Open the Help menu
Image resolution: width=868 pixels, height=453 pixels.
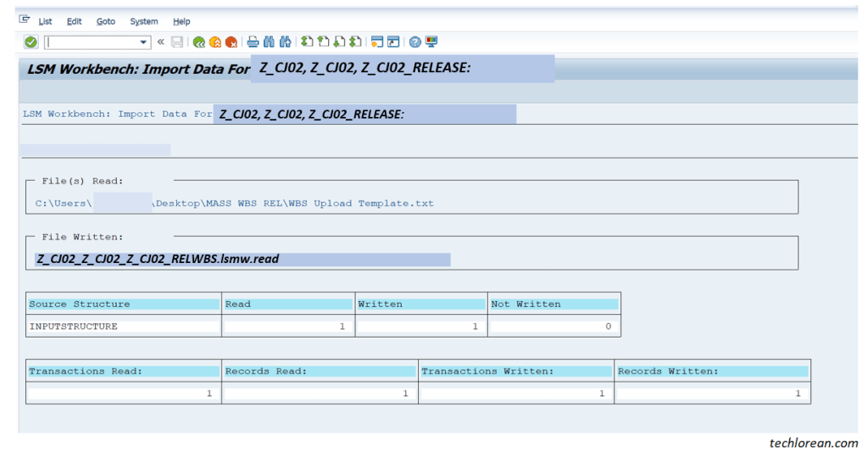[x=181, y=21]
